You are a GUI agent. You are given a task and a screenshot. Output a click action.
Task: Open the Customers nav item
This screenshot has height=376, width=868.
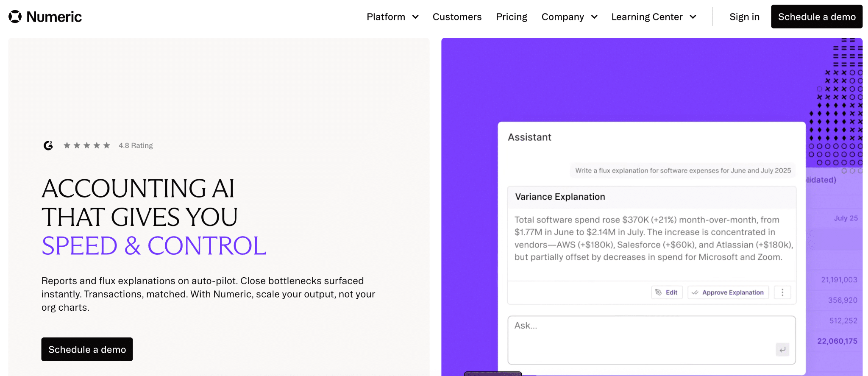pyautogui.click(x=457, y=17)
